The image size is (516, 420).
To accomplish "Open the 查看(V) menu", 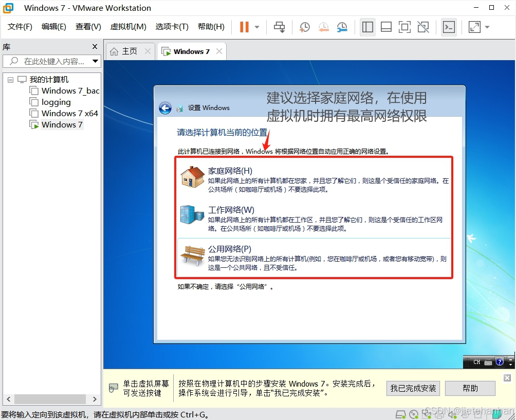I will click(x=88, y=27).
